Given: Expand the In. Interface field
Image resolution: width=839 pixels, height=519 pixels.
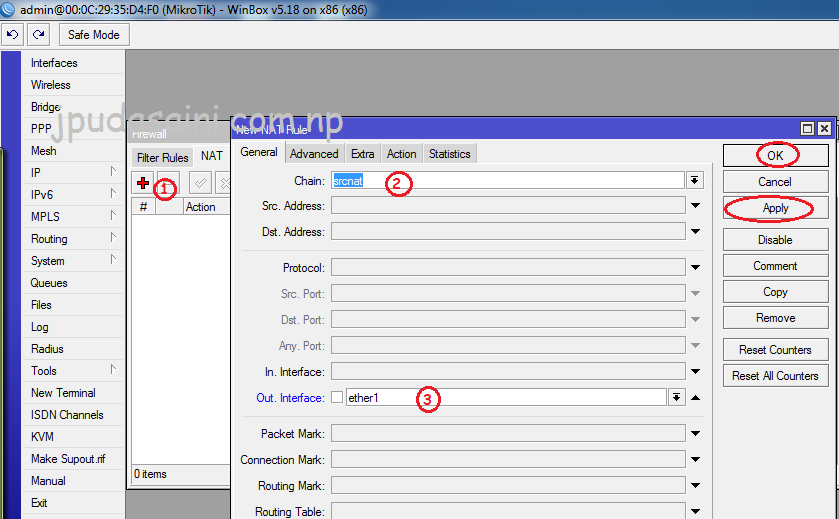Looking at the screenshot, I should coord(696,371).
